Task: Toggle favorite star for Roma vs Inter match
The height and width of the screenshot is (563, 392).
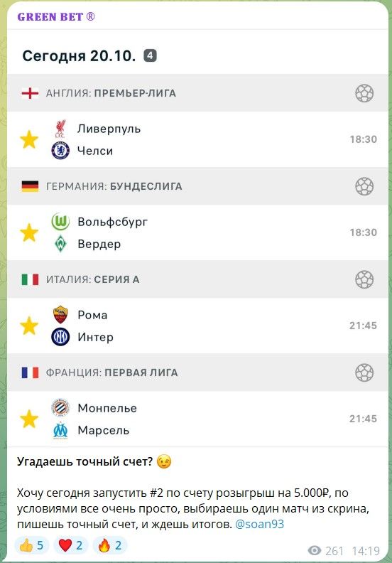Action: click(29, 326)
